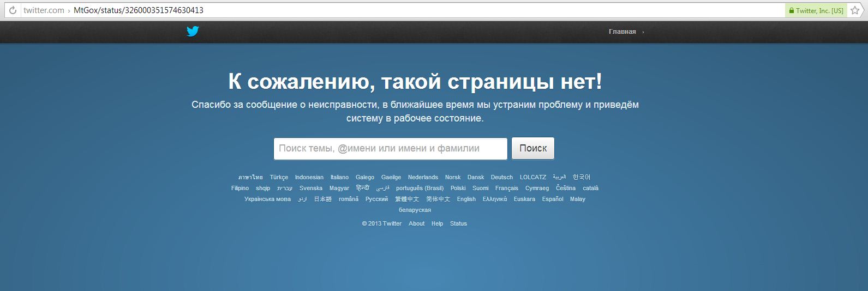This screenshot has height=291, width=868.
Task: Bookmark this page using the star icon
Action: click(x=855, y=10)
